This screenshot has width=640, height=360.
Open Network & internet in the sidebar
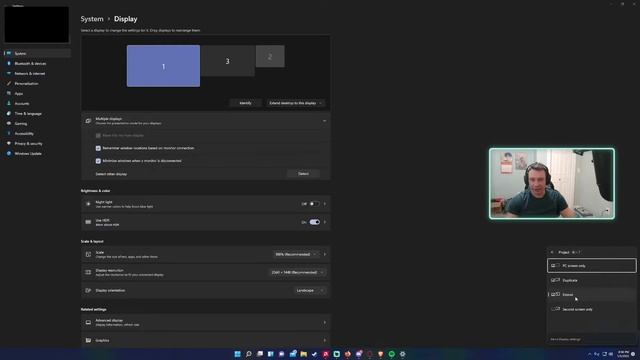click(x=37, y=73)
